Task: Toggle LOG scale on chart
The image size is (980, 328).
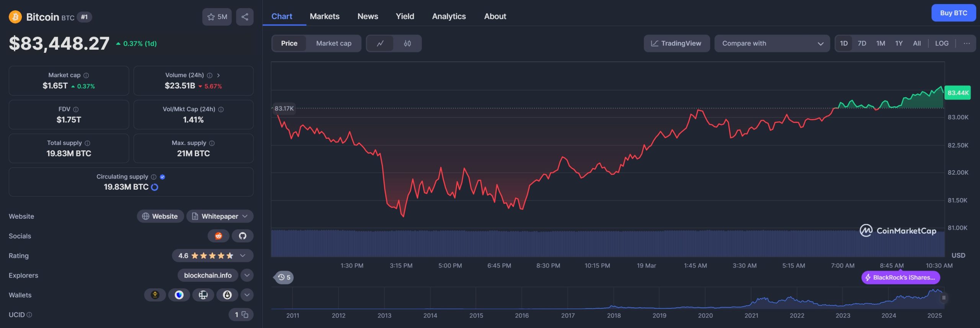Action: (x=942, y=43)
